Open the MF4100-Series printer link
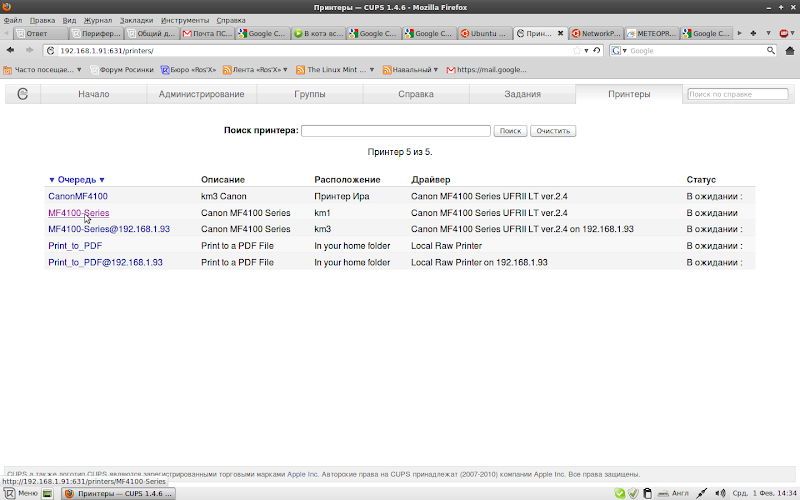800x500 pixels. pos(79,213)
